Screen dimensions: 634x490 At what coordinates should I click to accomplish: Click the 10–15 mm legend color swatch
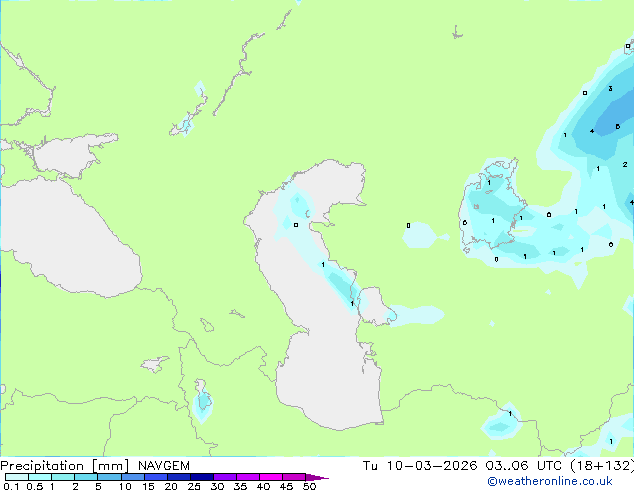(x=133, y=477)
